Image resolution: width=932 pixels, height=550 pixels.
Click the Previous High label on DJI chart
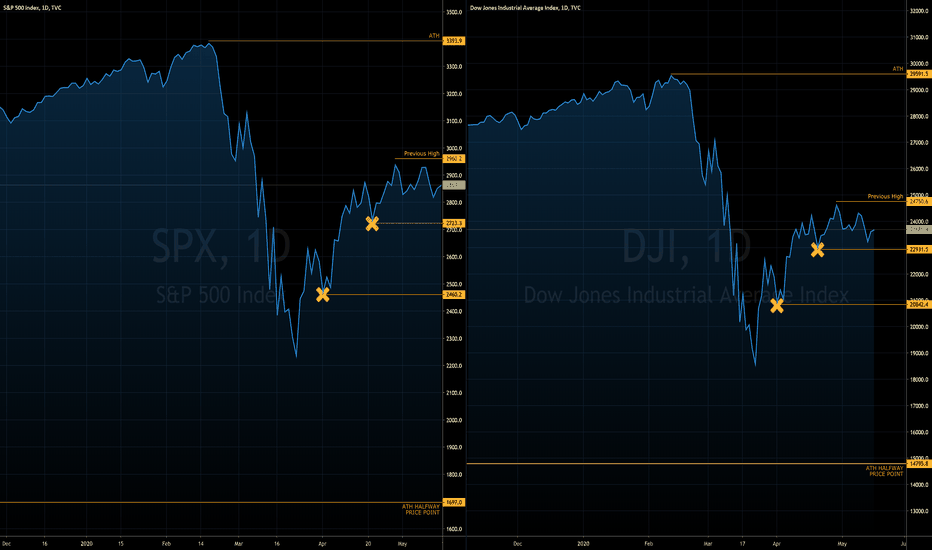click(x=885, y=196)
